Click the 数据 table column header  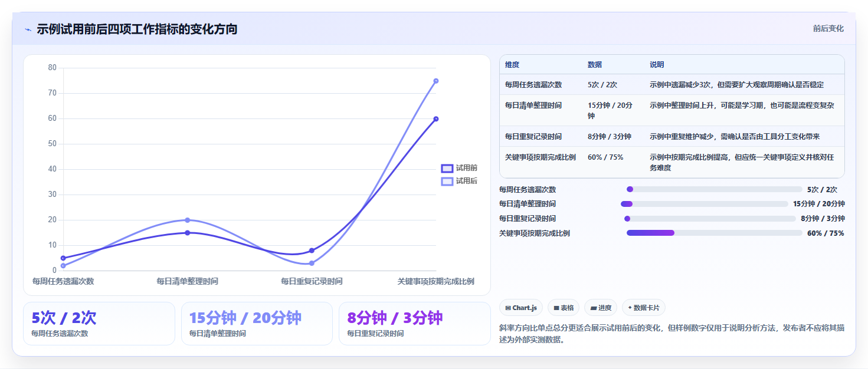click(595, 65)
